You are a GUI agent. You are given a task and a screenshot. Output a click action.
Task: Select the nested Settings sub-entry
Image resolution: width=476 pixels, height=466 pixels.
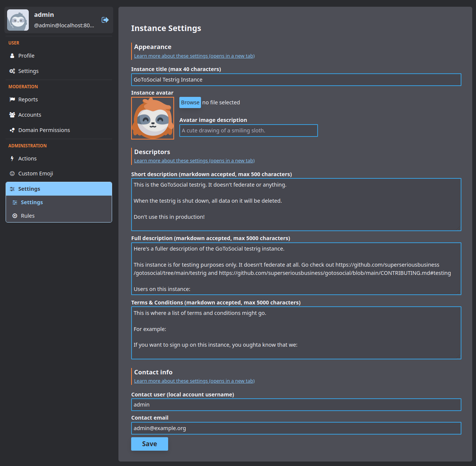coord(32,202)
